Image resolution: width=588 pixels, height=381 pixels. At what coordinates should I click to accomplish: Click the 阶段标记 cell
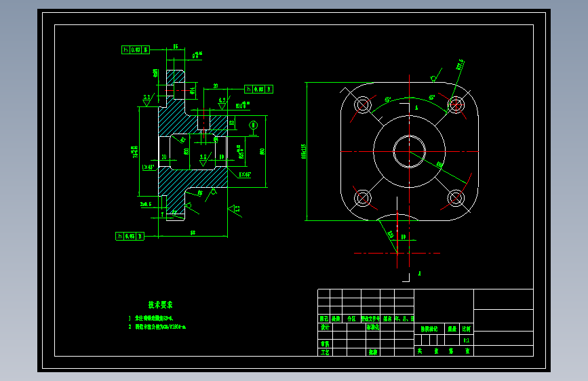(429, 329)
